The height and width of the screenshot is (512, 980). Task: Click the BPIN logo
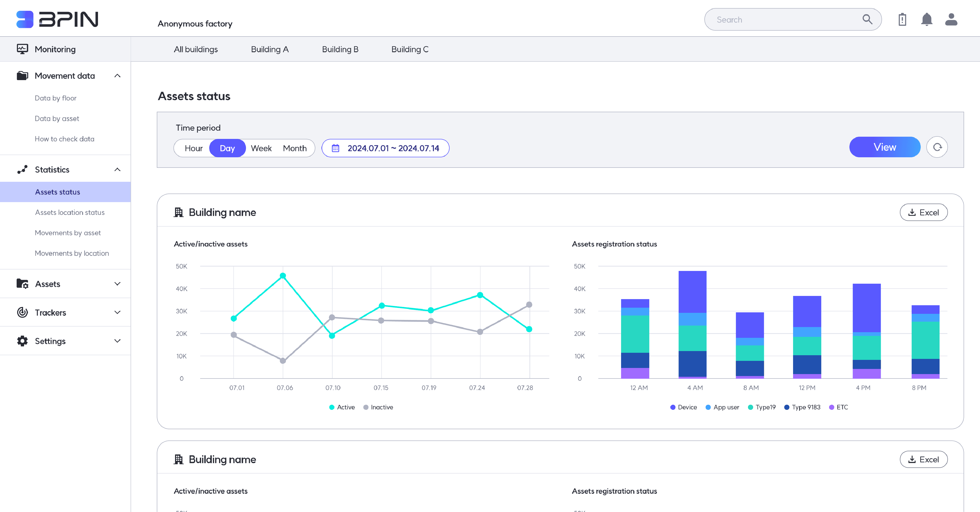(57, 19)
